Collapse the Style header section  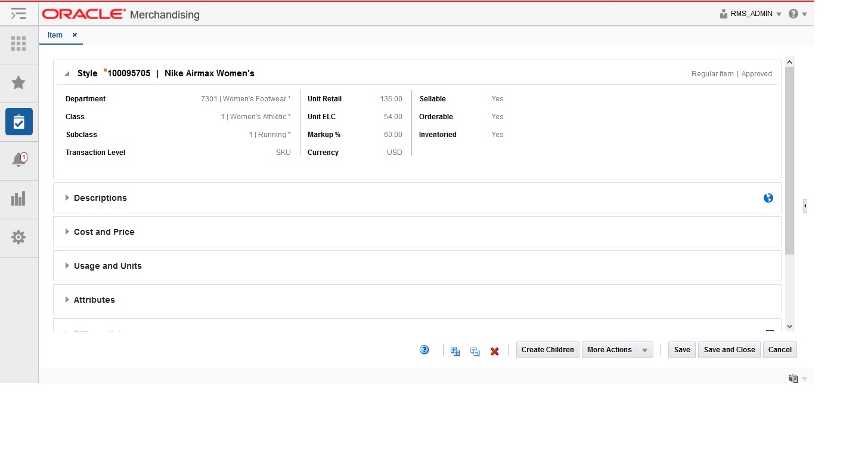click(x=67, y=74)
